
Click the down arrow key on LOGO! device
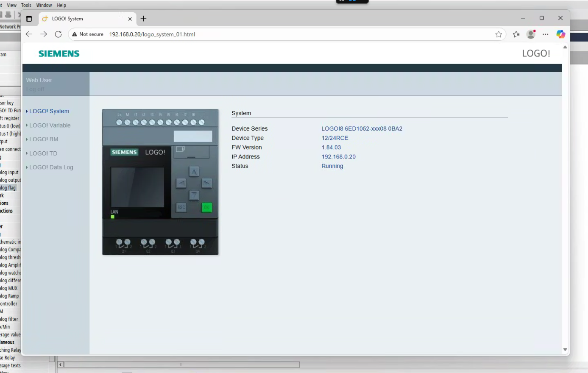pyautogui.click(x=194, y=195)
